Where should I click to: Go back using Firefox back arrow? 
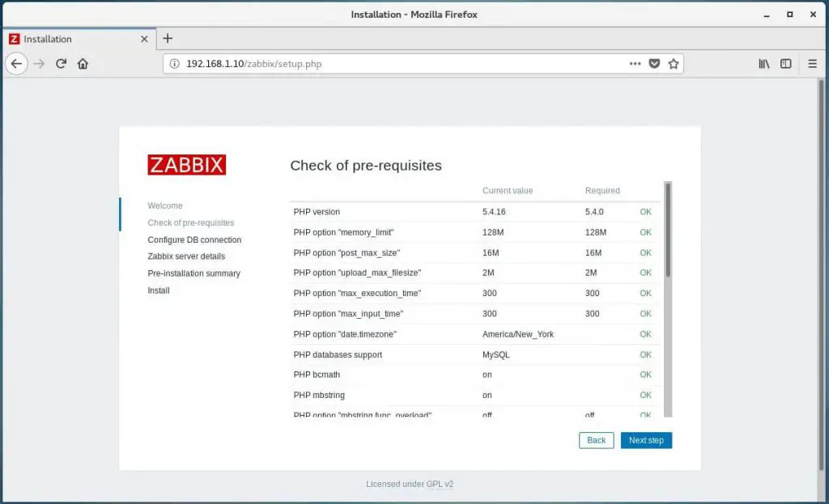pyautogui.click(x=16, y=64)
